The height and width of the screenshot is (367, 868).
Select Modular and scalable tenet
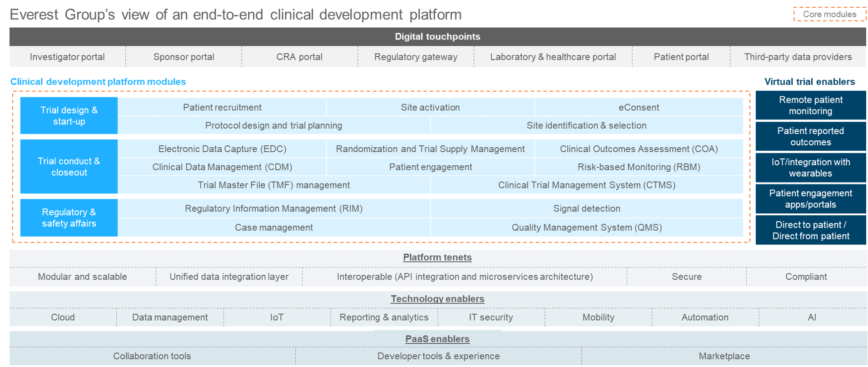point(82,277)
